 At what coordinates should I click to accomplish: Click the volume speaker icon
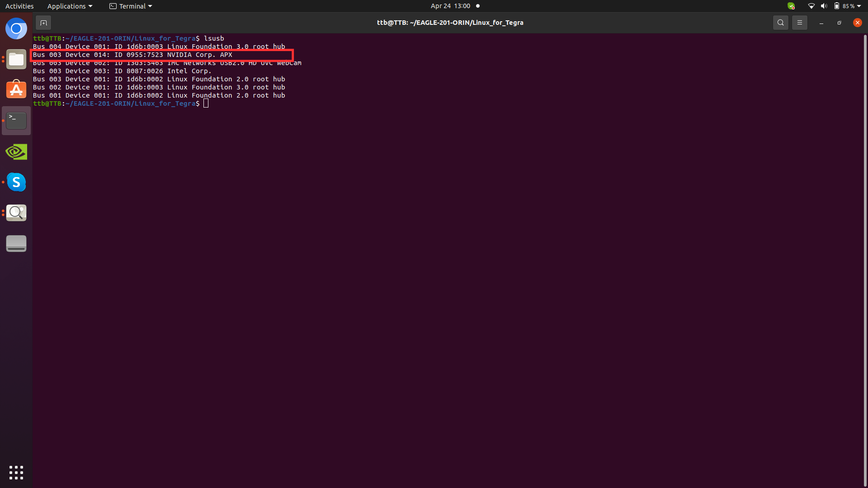point(824,6)
